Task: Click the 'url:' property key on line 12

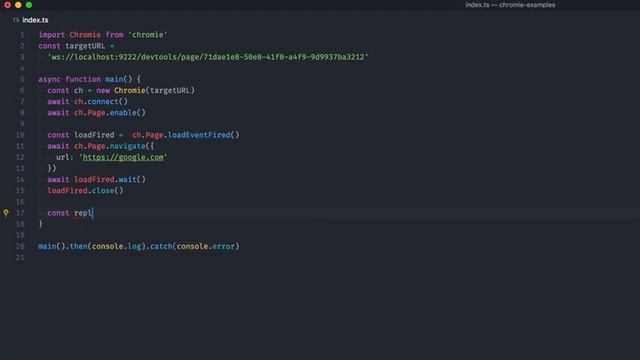Action: coord(65,157)
